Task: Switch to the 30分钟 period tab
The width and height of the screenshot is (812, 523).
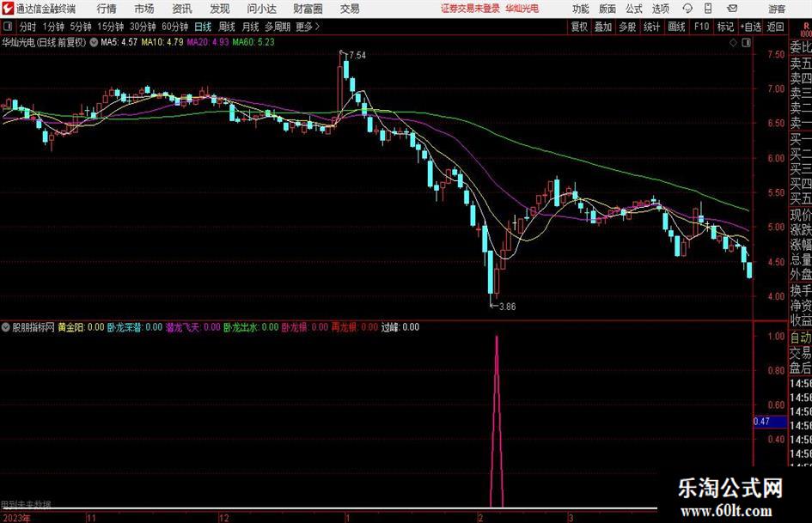Action: (143, 27)
